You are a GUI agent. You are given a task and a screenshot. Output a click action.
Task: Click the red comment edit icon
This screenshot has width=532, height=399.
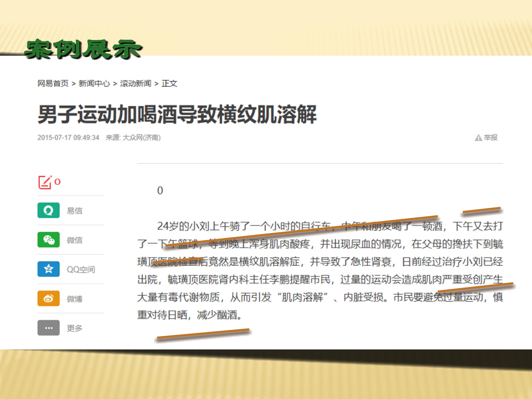pyautogui.click(x=45, y=182)
